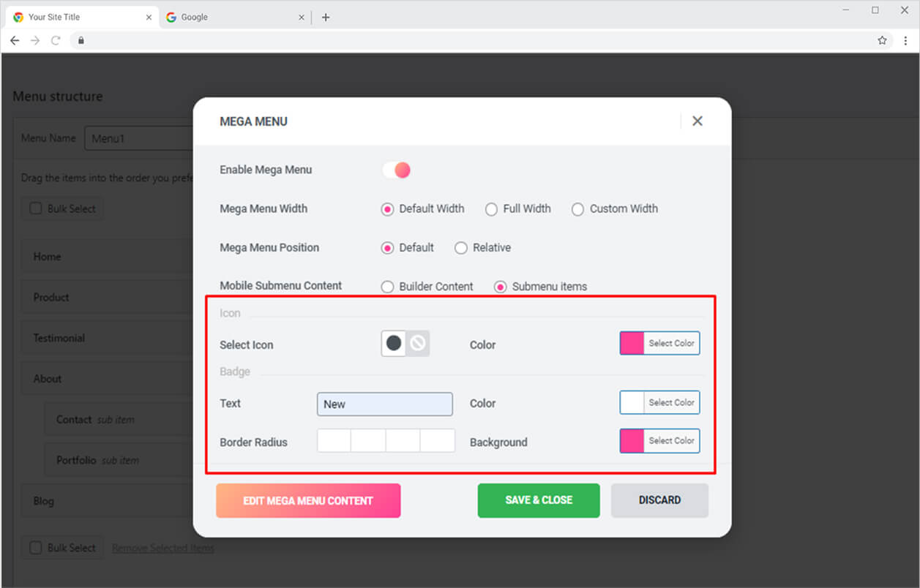Open the Chrome three-dot menu
Viewport: 920px width, 588px height.
click(905, 41)
